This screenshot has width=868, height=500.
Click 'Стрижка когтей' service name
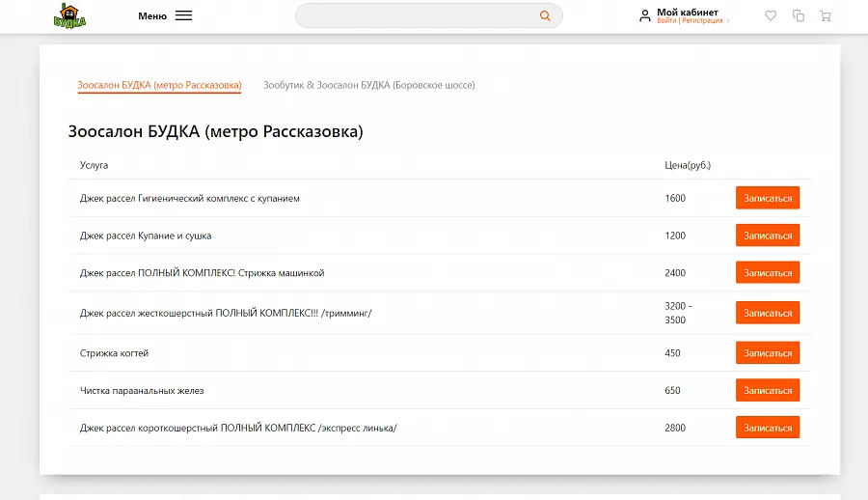(x=114, y=353)
